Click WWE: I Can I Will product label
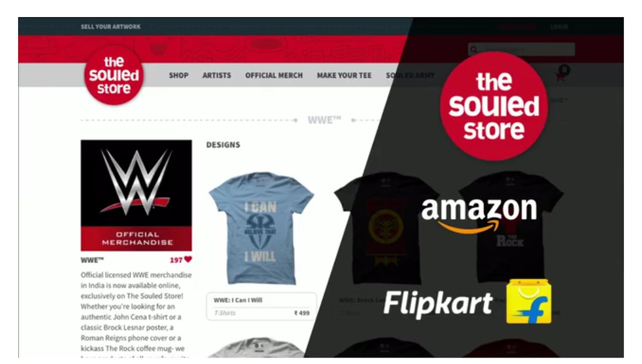The height and width of the screenshot is (364, 642). click(238, 300)
